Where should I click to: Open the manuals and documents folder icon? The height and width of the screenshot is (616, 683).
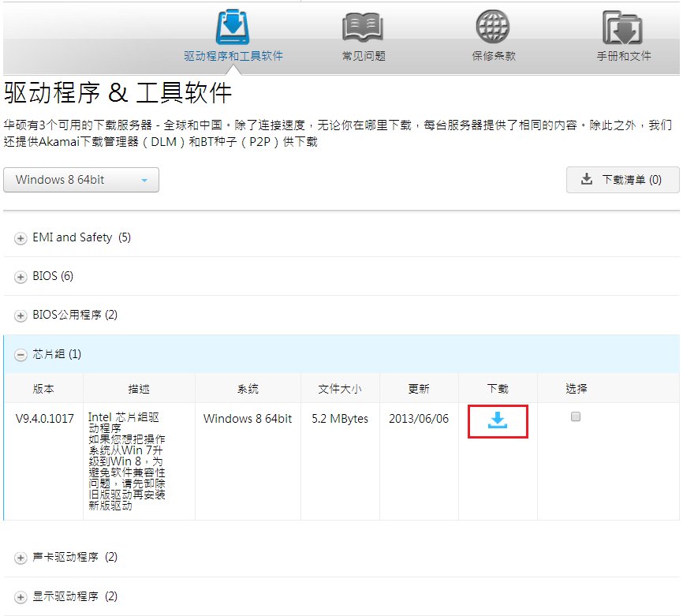click(622, 28)
